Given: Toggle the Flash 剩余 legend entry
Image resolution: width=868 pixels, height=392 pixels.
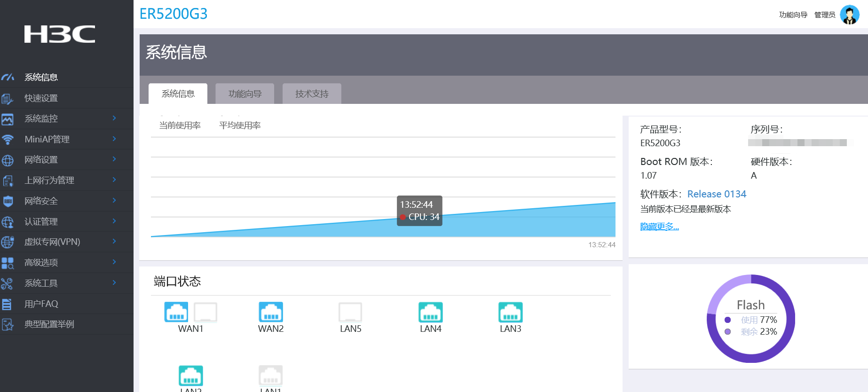Looking at the screenshot, I should tap(751, 332).
